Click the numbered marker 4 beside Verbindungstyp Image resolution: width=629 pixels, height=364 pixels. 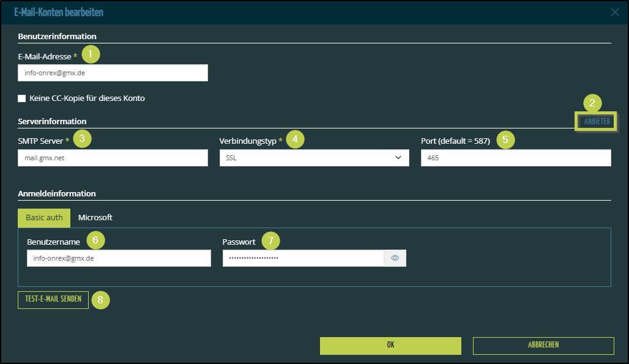point(295,139)
